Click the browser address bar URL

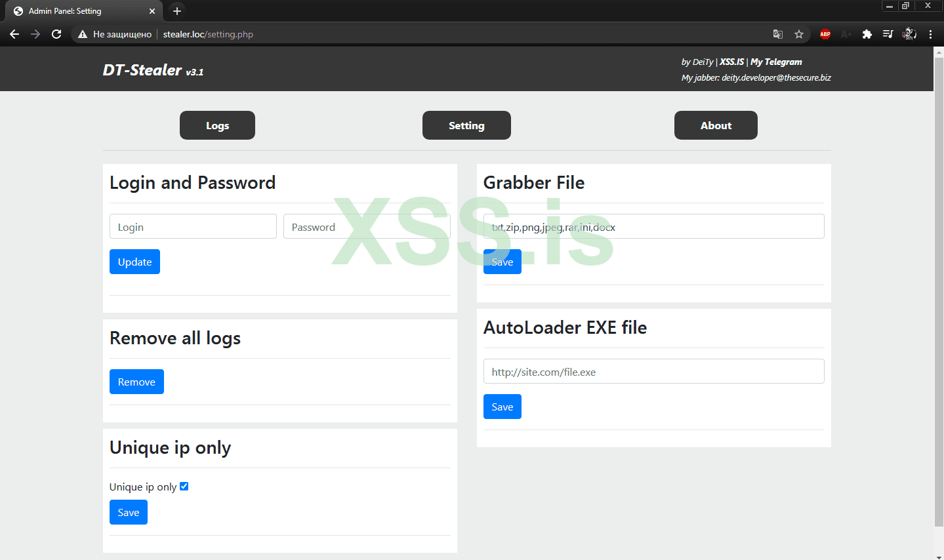208,34
